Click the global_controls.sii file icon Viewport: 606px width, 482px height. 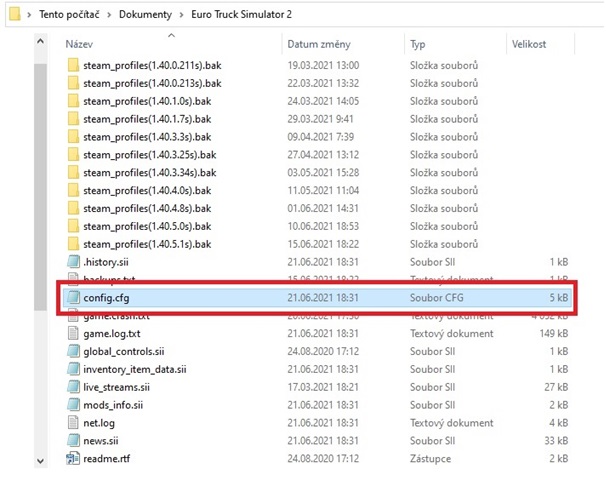pos(73,351)
